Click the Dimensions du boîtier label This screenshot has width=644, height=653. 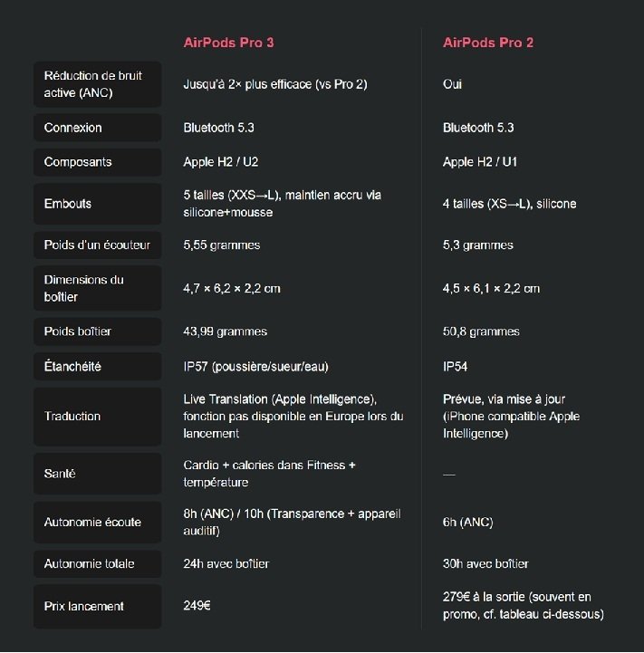(x=83, y=288)
